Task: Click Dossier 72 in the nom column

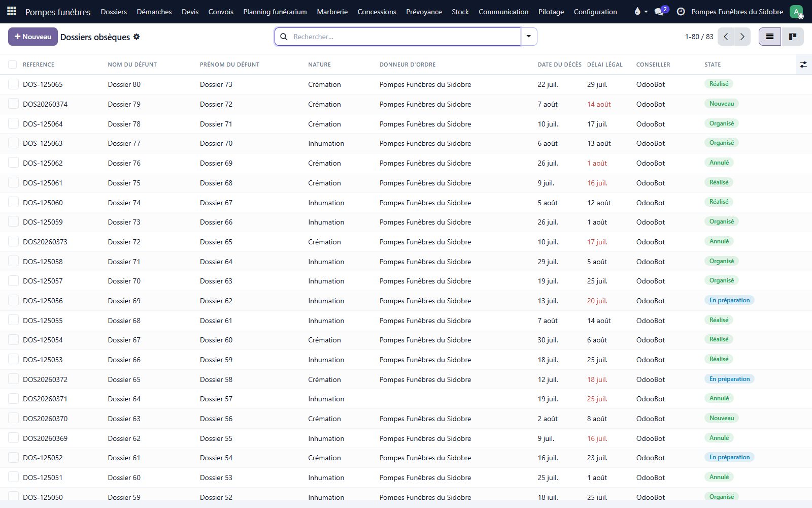Action: (x=124, y=242)
